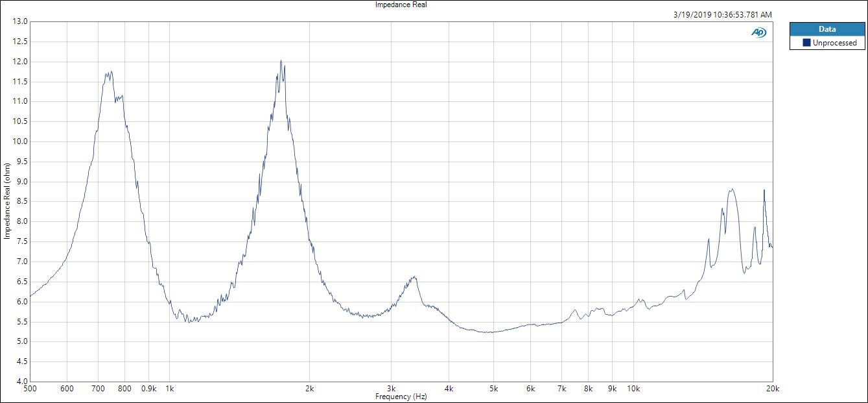
Task: Click the 500 tick on the frequency axis
Action: click(30, 389)
